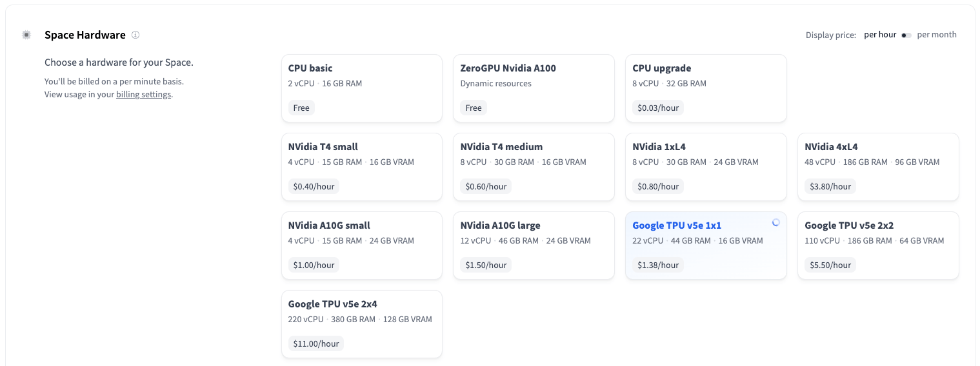Image resolution: width=980 pixels, height=366 pixels.
Task: Select the NVidia A10G large option
Action: point(534,246)
